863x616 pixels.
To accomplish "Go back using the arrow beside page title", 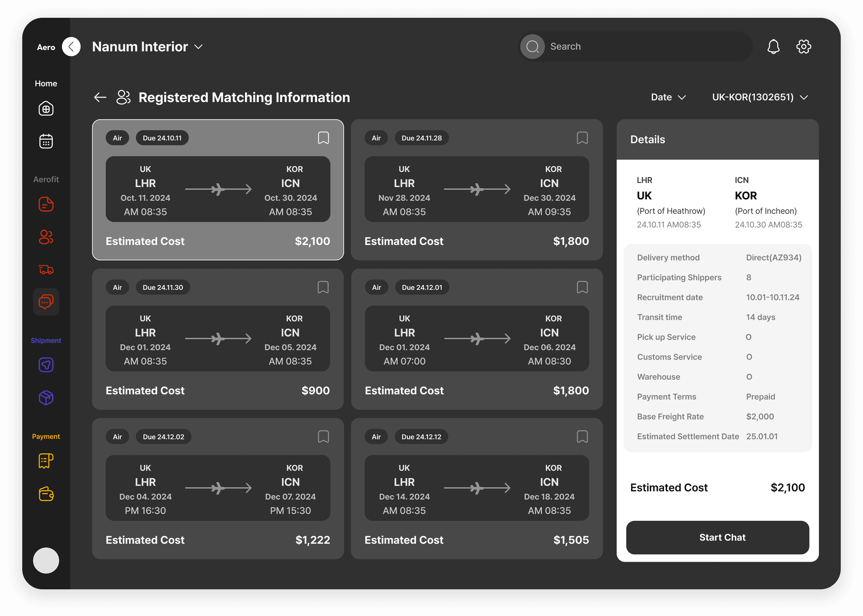I will (x=100, y=98).
